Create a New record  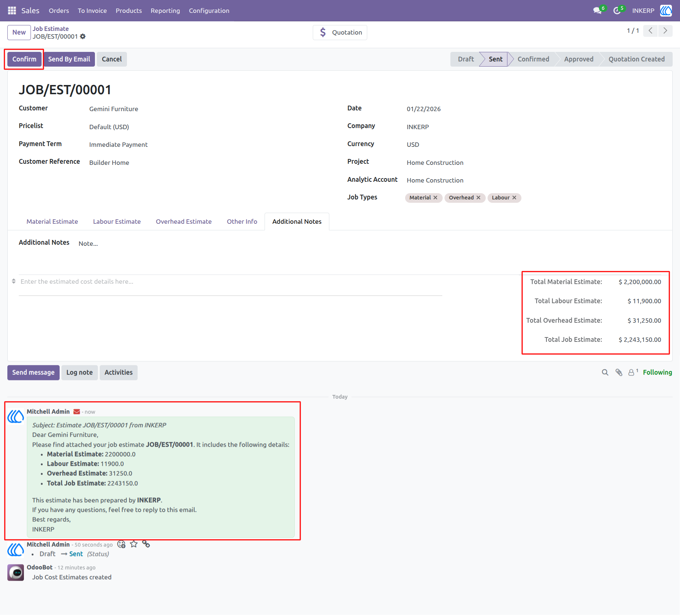pos(19,32)
